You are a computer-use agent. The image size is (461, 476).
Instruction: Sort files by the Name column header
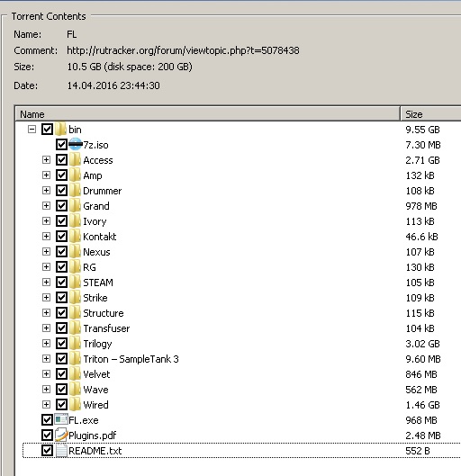point(207,114)
